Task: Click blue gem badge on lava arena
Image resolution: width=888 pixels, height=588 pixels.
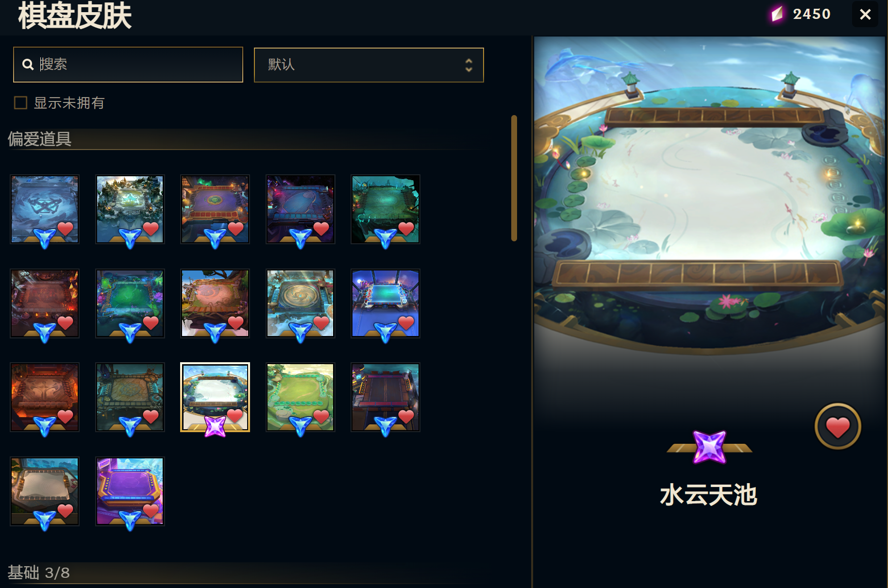Action: pos(45,427)
